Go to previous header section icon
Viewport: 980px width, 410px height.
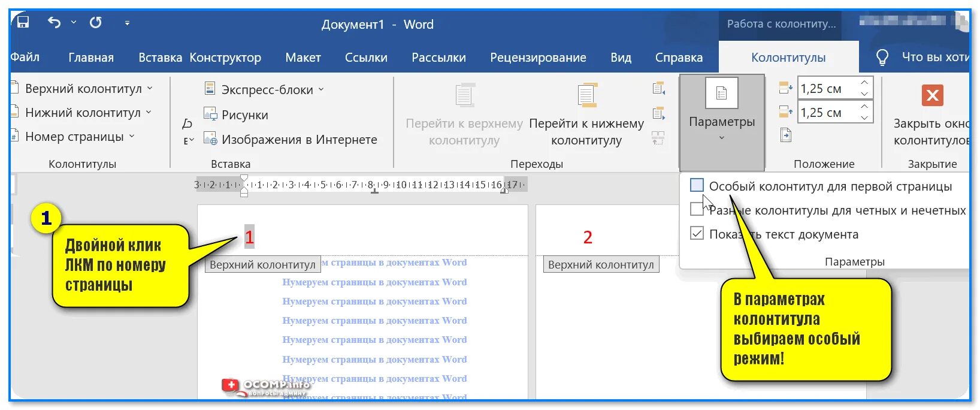pos(659,89)
